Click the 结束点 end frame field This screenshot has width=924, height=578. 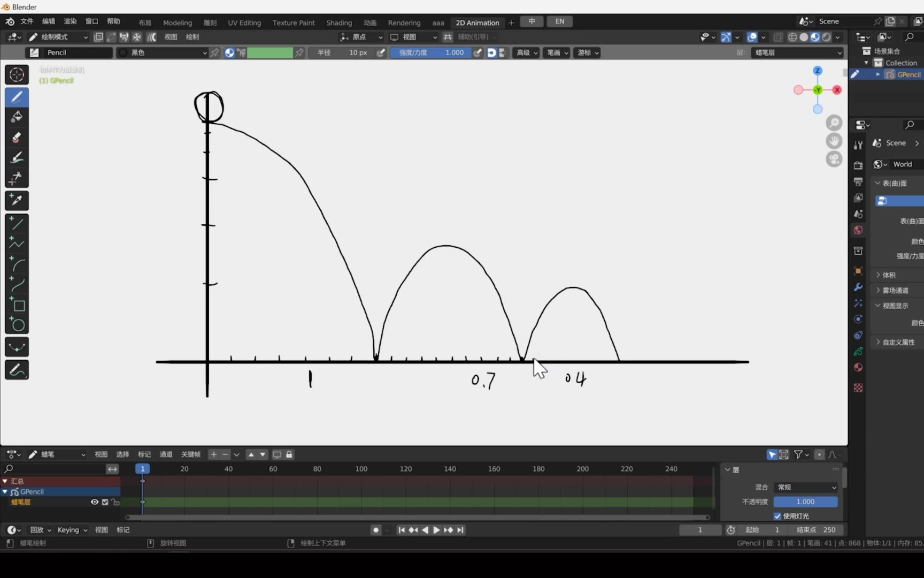(x=818, y=530)
